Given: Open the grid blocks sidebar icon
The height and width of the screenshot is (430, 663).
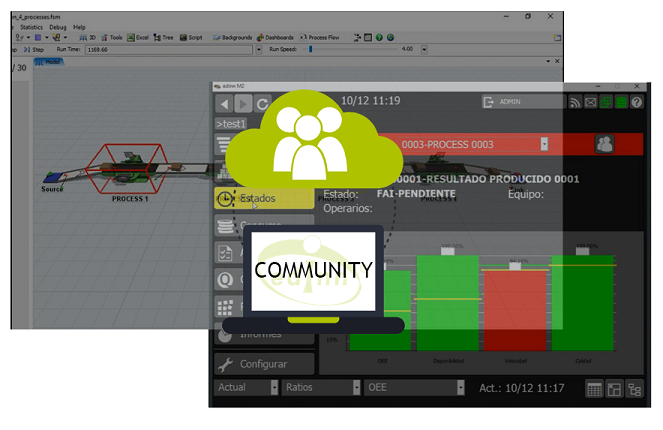Looking at the screenshot, I should coord(225,307).
